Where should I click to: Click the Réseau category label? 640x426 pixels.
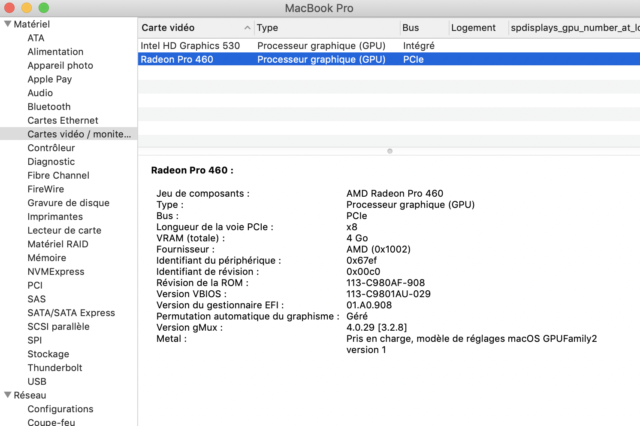(x=30, y=395)
